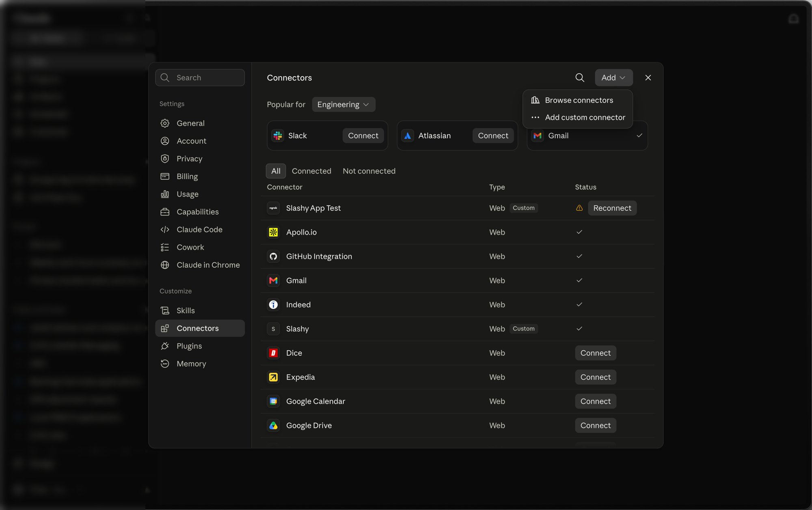Viewport: 812px width, 510px height.
Task: Open Cowork settings
Action: pyautogui.click(x=200, y=247)
